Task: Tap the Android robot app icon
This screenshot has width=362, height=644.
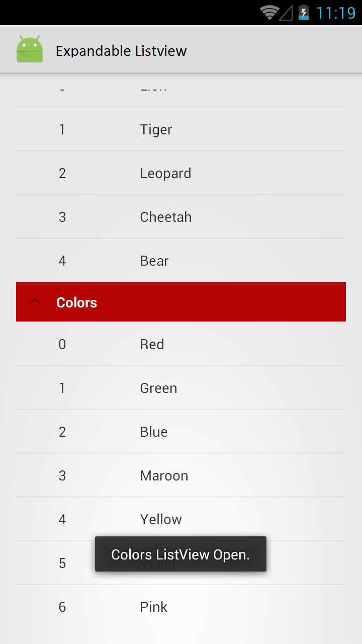Action: 30,49
